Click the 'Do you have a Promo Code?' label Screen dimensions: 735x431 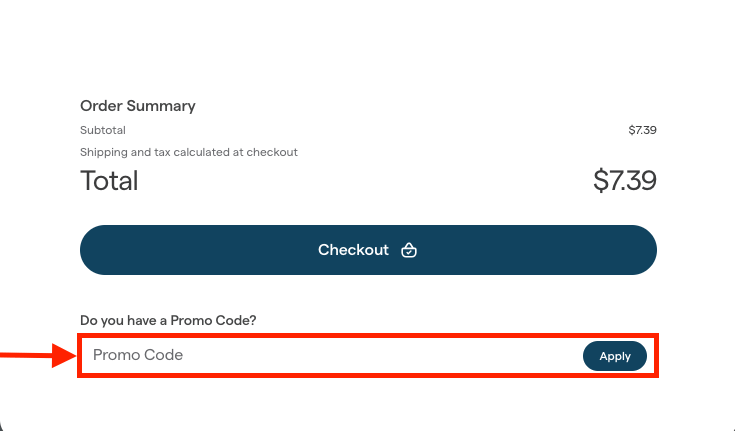168,320
